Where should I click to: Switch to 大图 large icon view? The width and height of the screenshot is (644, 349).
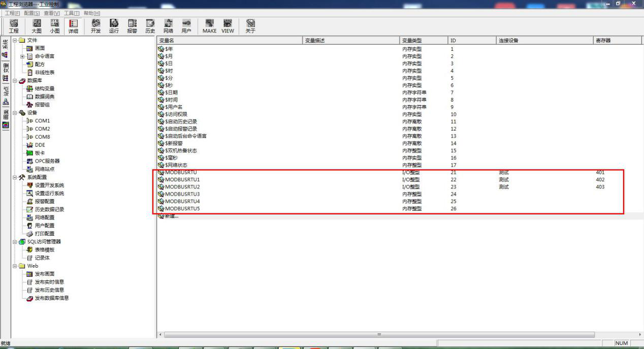(x=37, y=26)
